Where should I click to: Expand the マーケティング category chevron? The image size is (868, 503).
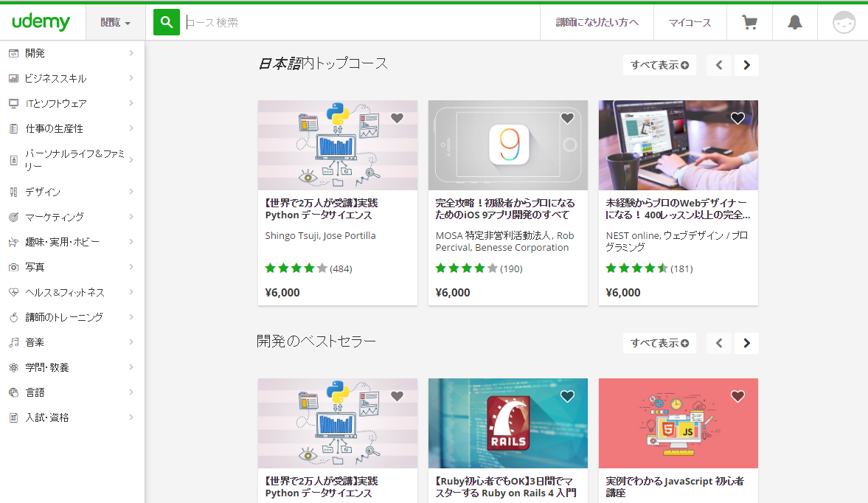click(131, 216)
